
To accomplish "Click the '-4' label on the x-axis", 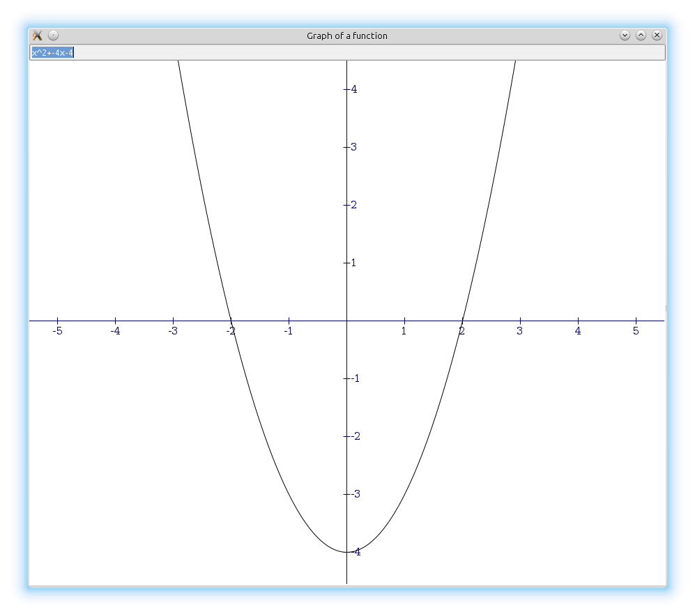I will pos(115,331).
